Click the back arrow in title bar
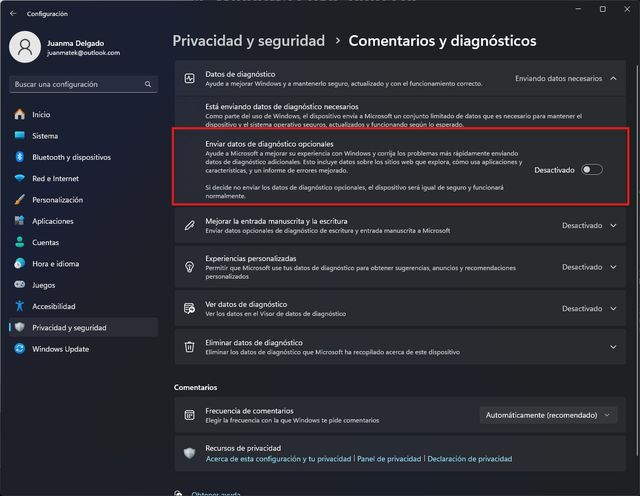This screenshot has height=496, width=640. (x=13, y=13)
